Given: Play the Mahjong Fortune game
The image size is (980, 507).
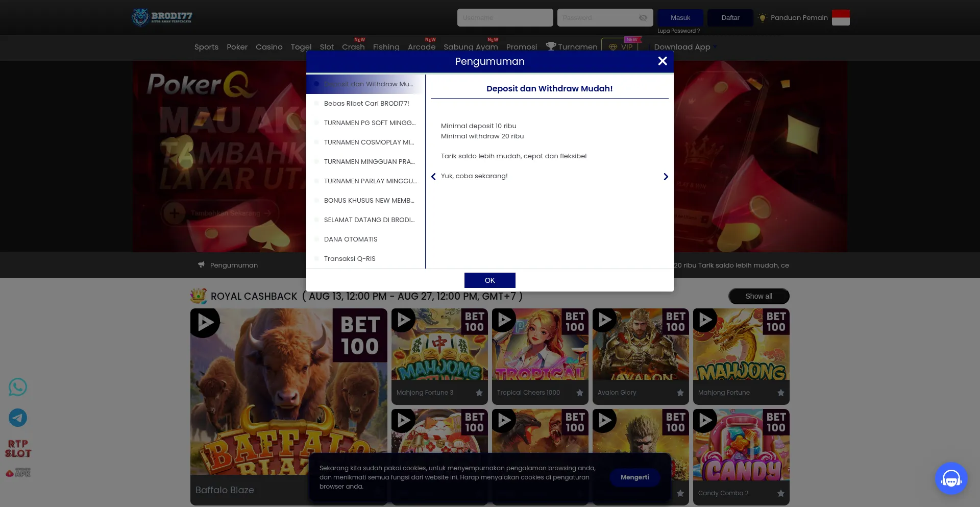Looking at the screenshot, I should coord(705,320).
